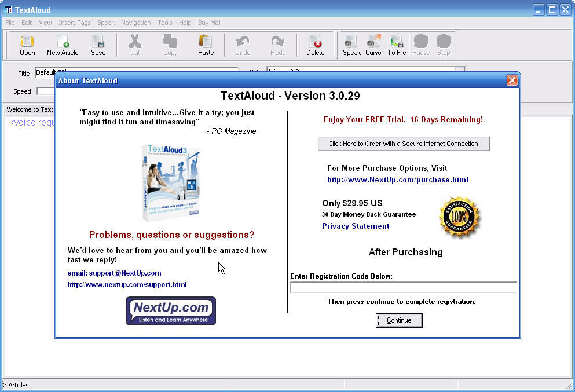Open the File menu

pos(10,23)
